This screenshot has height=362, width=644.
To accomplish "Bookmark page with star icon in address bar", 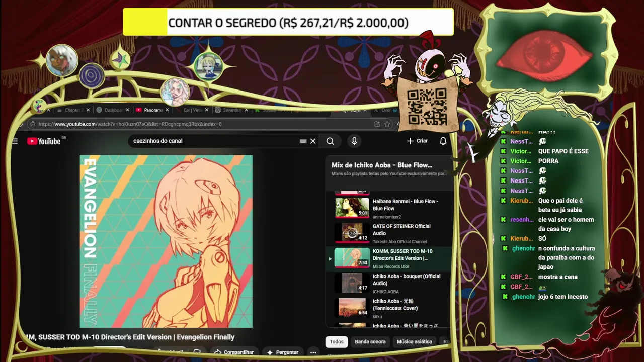I will [387, 124].
